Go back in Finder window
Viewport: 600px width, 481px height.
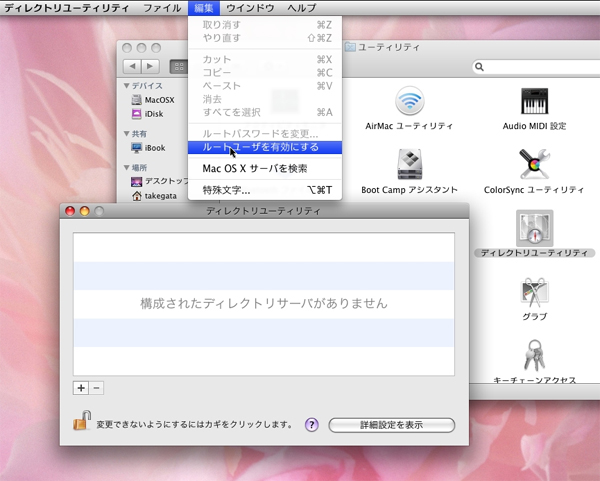click(x=132, y=67)
